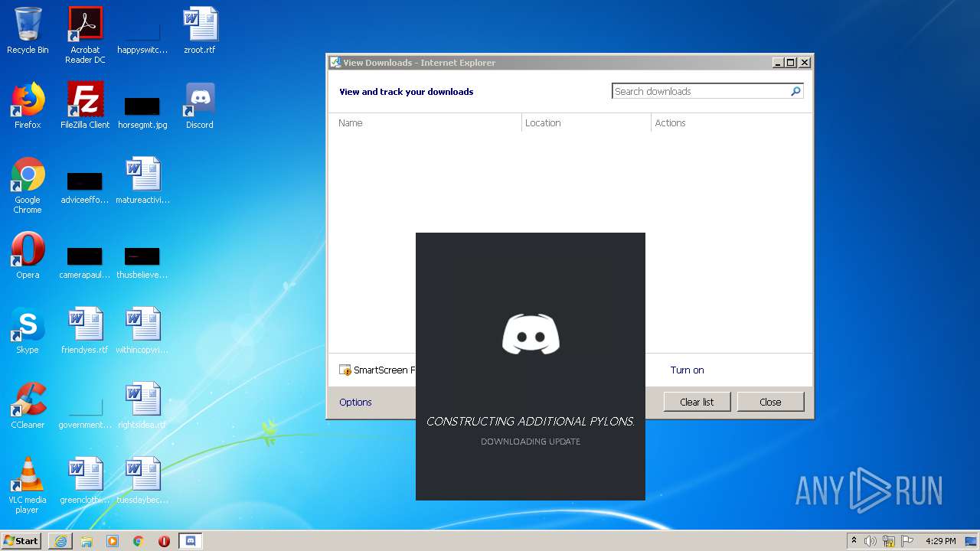Open the zroot.rtf document
This screenshot has height=551, width=980.
click(200, 31)
